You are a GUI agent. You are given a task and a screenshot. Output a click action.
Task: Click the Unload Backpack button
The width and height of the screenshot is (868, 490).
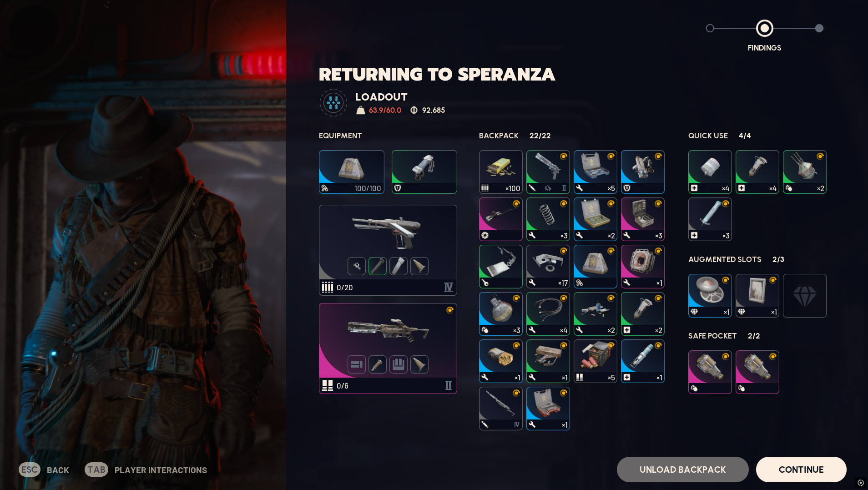click(682, 470)
